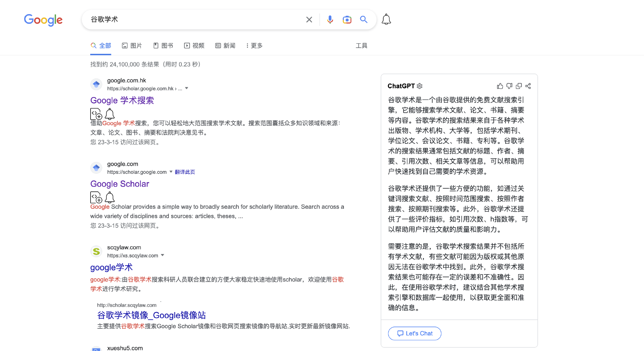Click the Let's Chat button
The image size is (644, 351).
coord(415,333)
